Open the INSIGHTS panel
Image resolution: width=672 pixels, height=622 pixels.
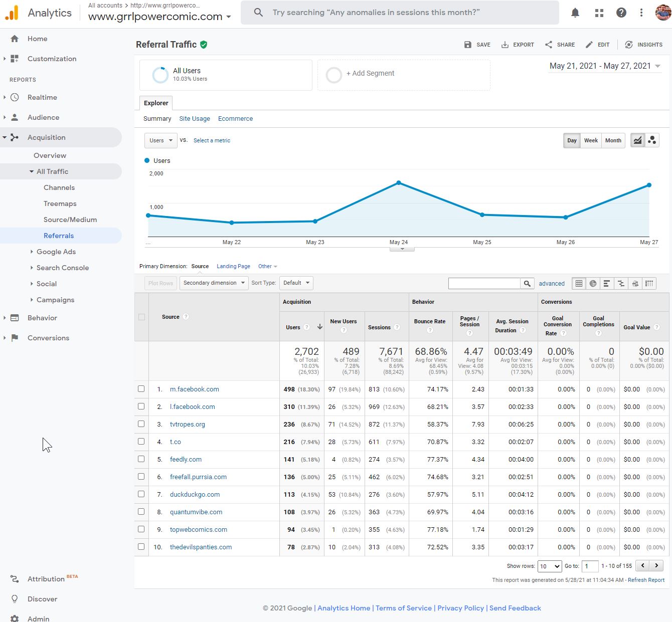click(x=643, y=45)
